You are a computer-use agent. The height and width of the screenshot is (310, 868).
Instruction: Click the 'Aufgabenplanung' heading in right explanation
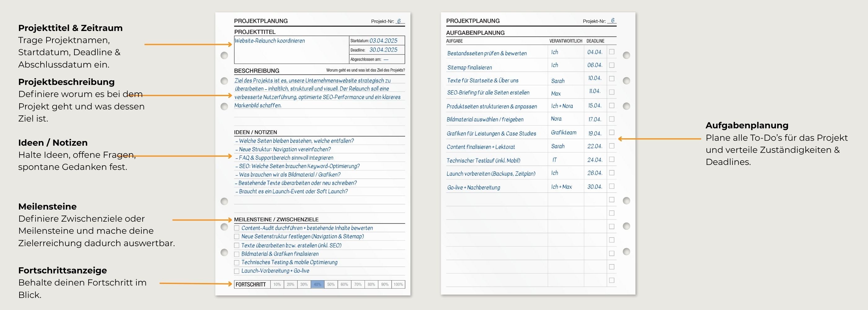747,125
